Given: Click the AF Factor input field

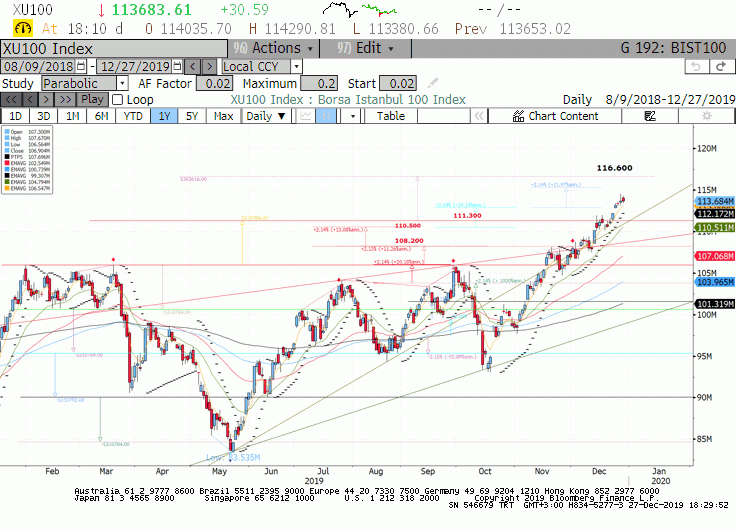Looking at the screenshot, I should point(214,84).
